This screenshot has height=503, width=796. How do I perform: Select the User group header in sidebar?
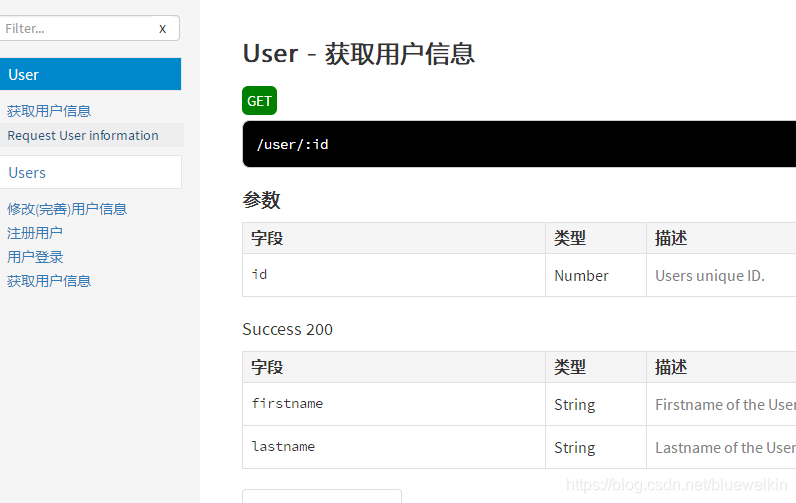click(x=90, y=74)
